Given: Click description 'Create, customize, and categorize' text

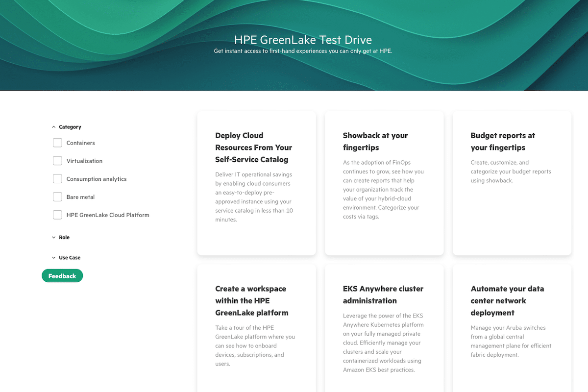Looking at the screenshot, I should pyautogui.click(x=511, y=171).
